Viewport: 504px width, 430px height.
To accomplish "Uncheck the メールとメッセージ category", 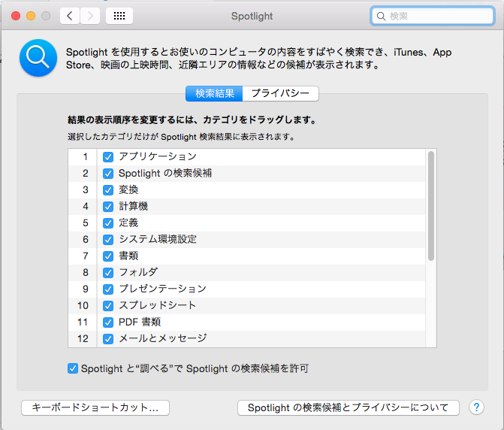I will 108,339.
